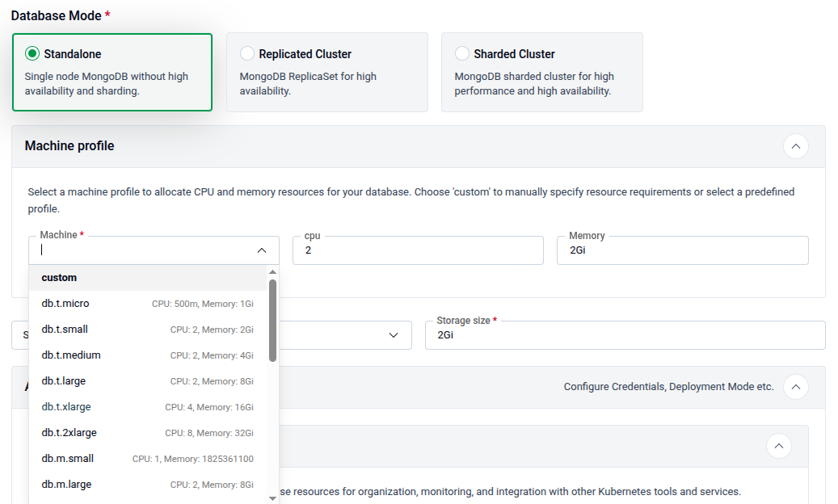Select the db.m.small machine profile

69,458
